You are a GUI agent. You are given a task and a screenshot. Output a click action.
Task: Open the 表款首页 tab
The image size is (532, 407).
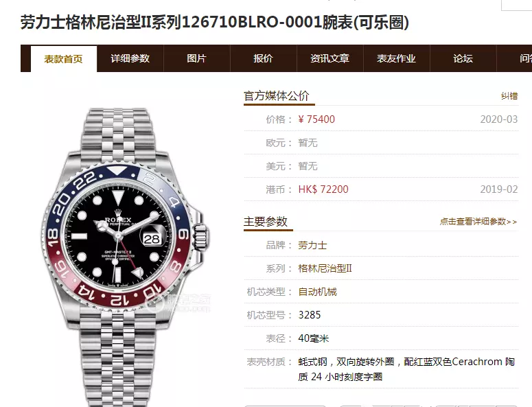click(x=64, y=59)
